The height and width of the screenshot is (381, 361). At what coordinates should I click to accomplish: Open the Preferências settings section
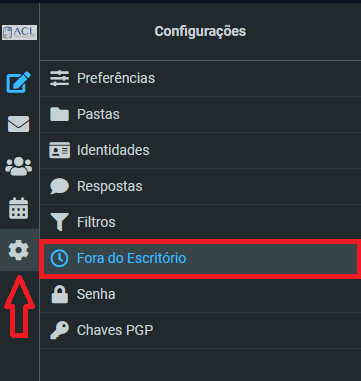[200, 79]
